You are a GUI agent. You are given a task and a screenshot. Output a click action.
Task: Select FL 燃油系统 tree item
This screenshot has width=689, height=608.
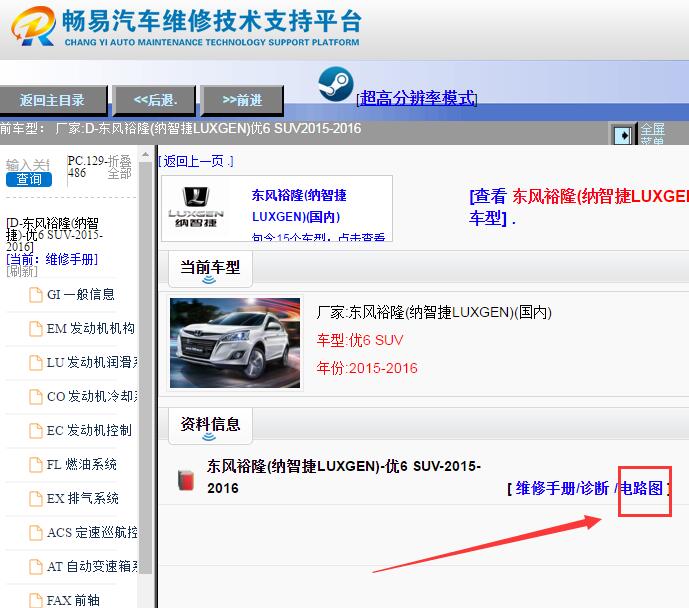pos(82,464)
